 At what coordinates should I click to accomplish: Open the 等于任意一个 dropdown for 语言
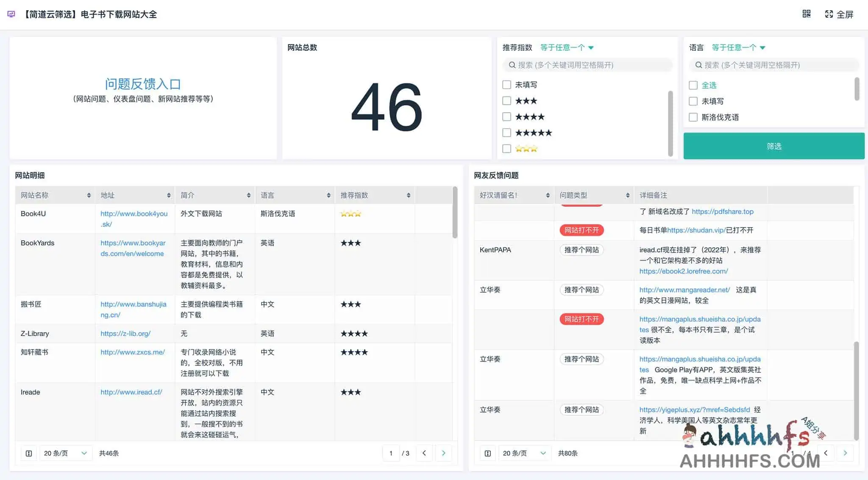(x=737, y=47)
